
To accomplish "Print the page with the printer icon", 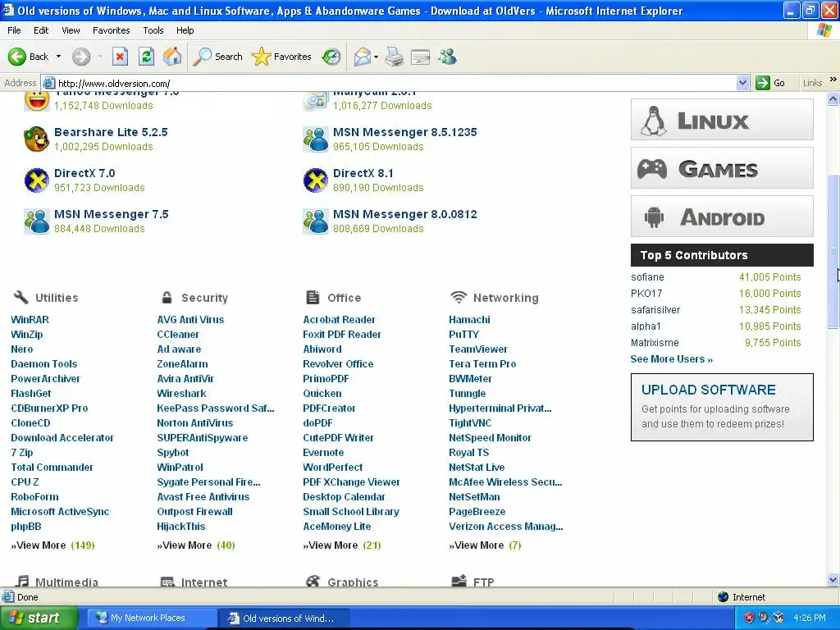I will pyautogui.click(x=395, y=57).
